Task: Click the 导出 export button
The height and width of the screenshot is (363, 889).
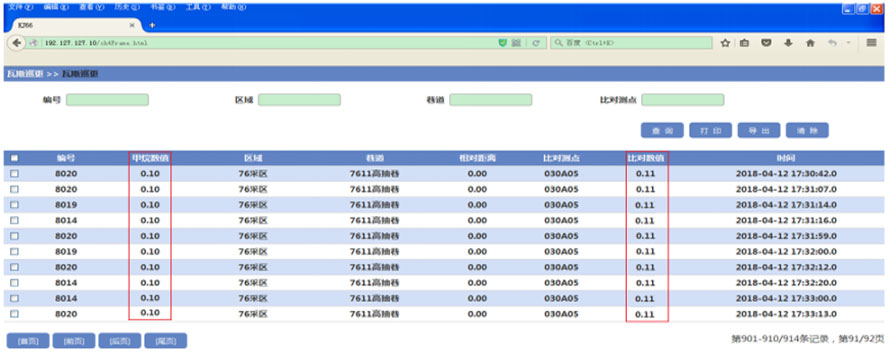Action: [x=759, y=131]
